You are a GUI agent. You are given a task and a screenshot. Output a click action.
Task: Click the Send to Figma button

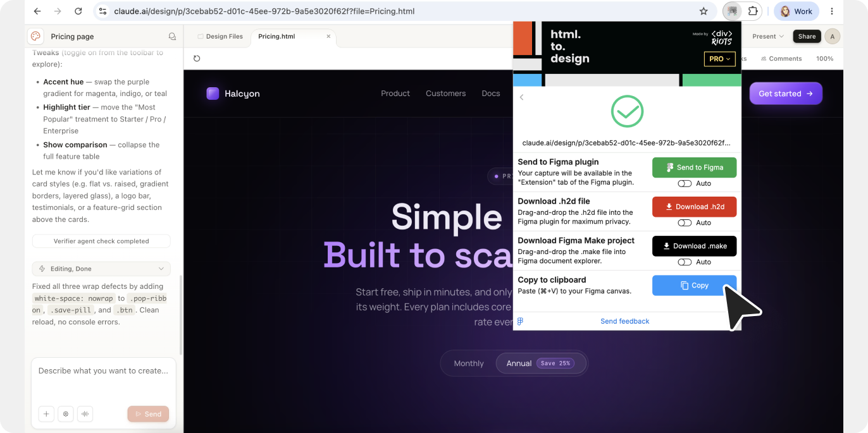click(x=695, y=168)
